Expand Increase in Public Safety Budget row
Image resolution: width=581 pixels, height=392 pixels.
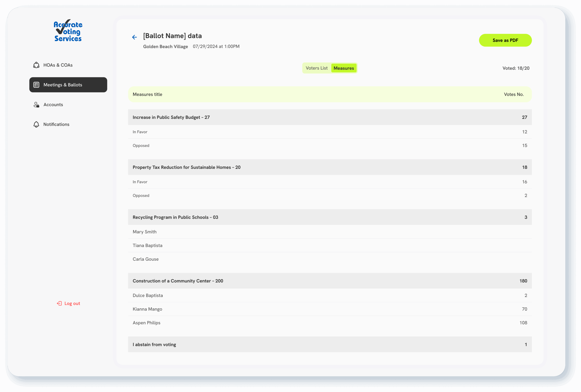click(x=330, y=117)
